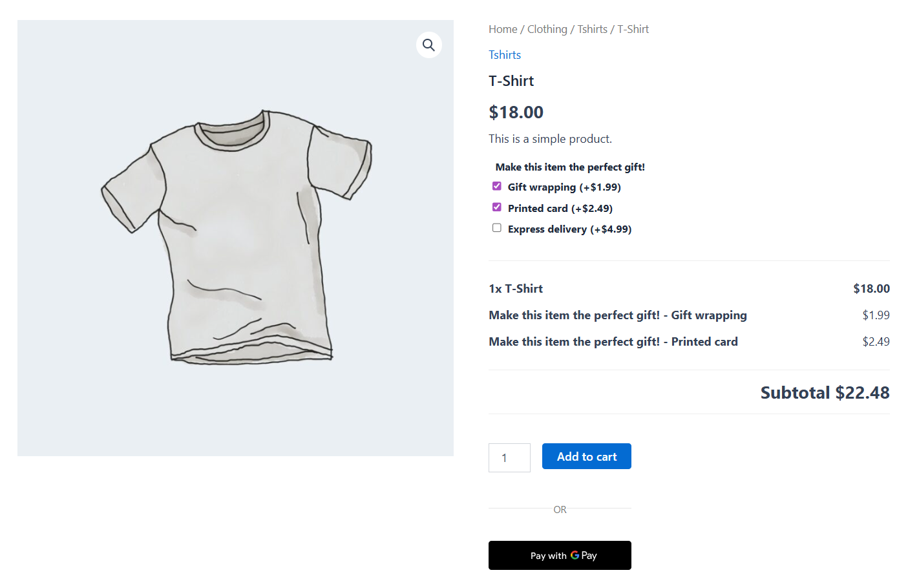Click the Subtotal $22.48 line
This screenshot has height=588, width=908.
coord(825,392)
